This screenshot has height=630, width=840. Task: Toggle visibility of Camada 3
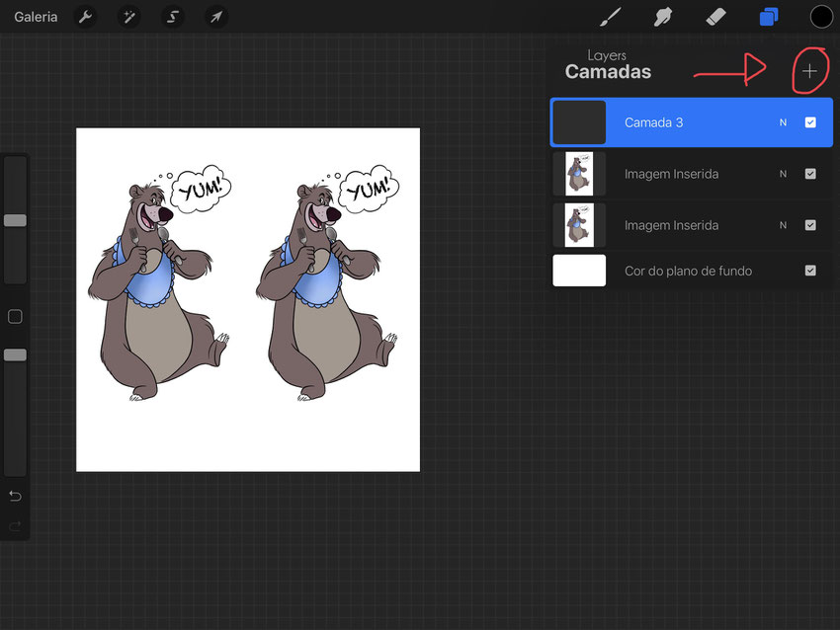(x=810, y=122)
